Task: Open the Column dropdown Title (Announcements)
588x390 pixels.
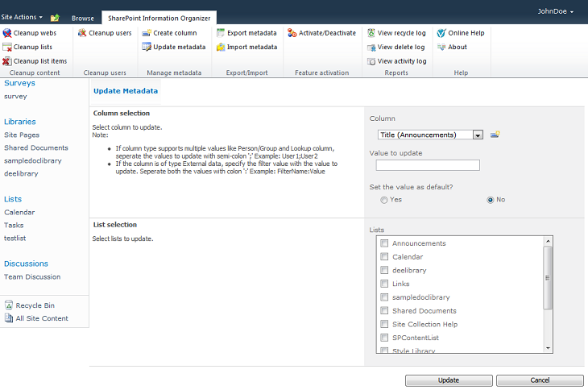Action: (430, 135)
